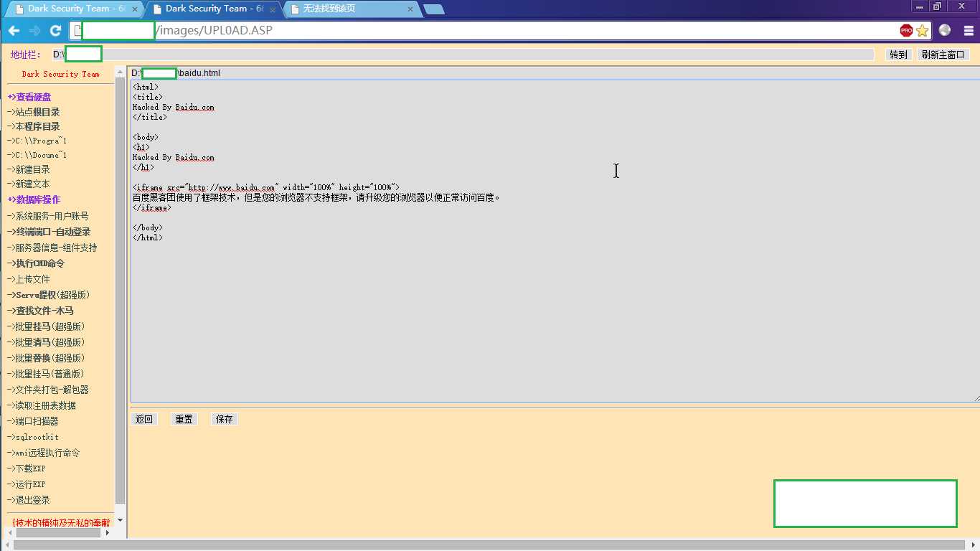This screenshot has height=551, width=980.
Task: Close the active Dark Security Team tab
Action: pos(273,9)
